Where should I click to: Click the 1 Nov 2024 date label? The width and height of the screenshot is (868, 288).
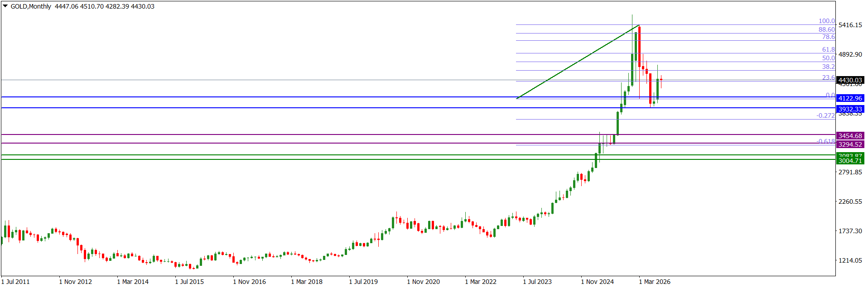pyautogui.click(x=597, y=282)
